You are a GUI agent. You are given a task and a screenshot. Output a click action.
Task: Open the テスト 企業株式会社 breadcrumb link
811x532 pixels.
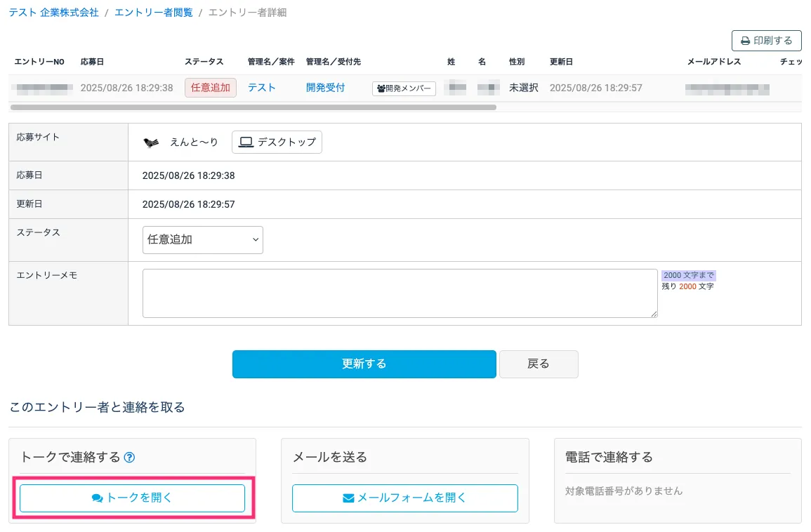click(53, 13)
